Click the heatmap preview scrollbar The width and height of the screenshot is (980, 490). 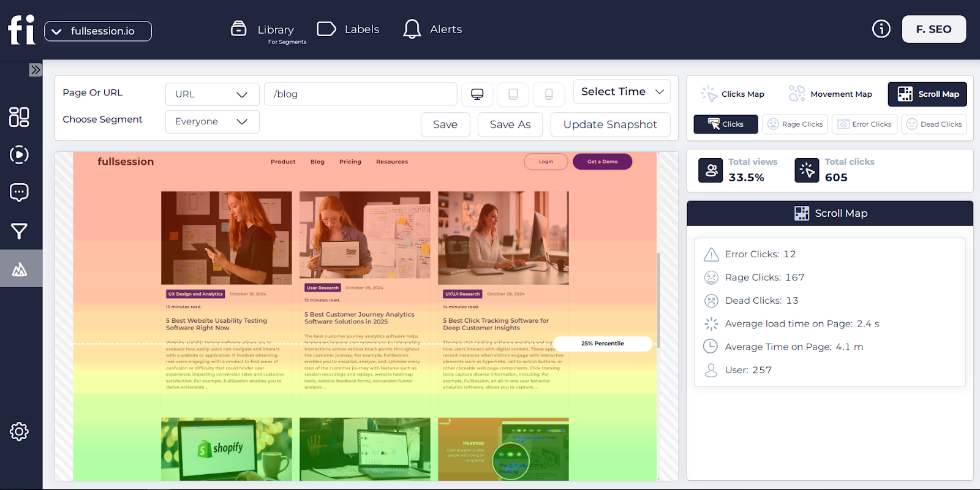click(x=659, y=300)
